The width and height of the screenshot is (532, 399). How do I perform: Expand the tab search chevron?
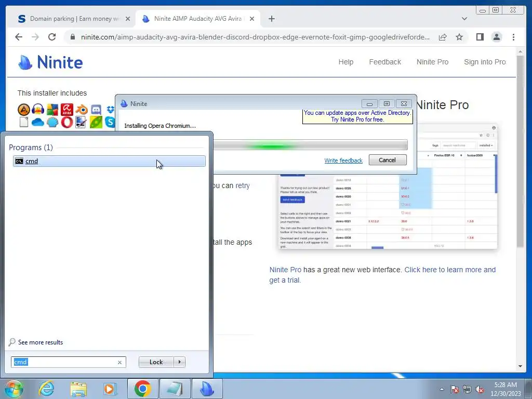tap(464, 19)
